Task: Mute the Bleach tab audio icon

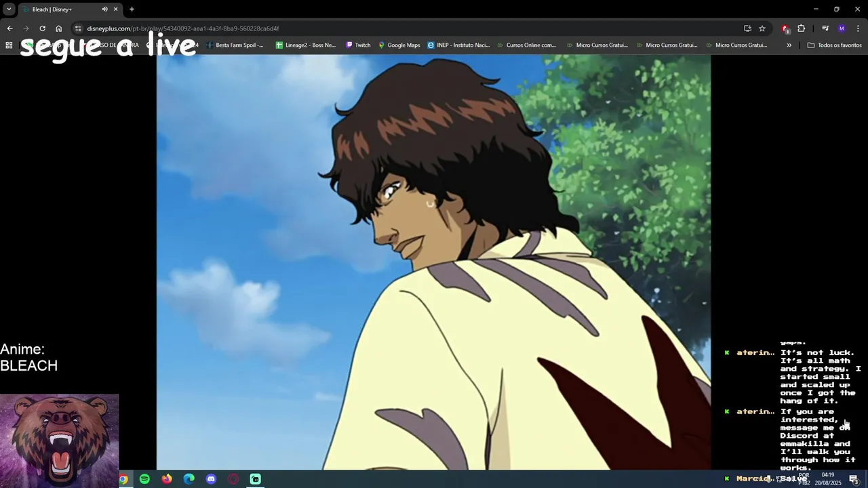Action: [104, 9]
